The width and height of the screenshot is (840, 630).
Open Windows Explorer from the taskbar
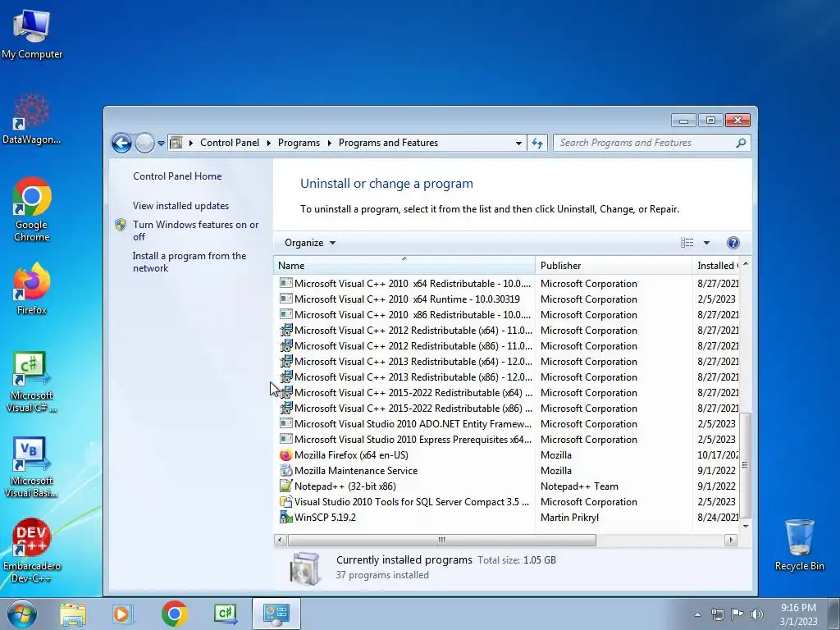point(73,614)
